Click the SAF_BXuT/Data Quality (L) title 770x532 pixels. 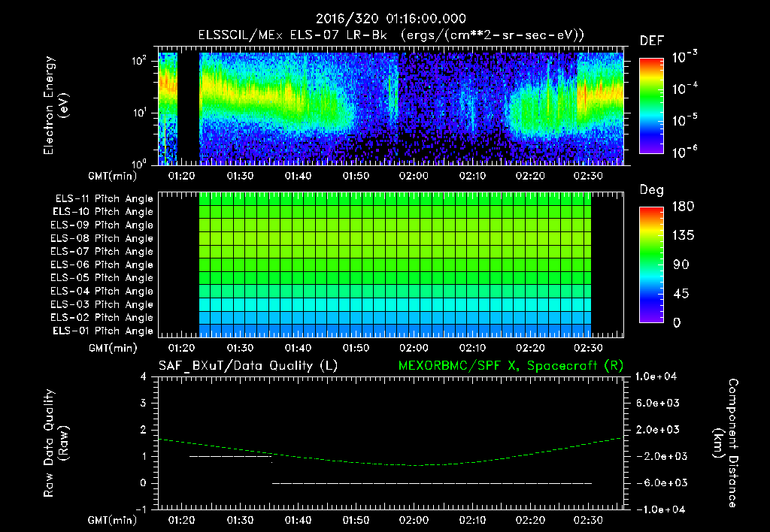point(248,366)
